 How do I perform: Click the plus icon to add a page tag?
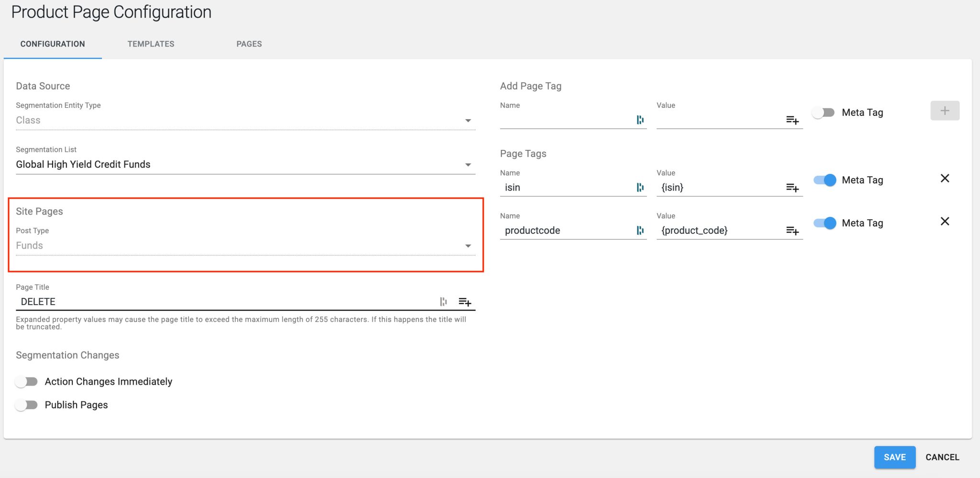tap(945, 111)
